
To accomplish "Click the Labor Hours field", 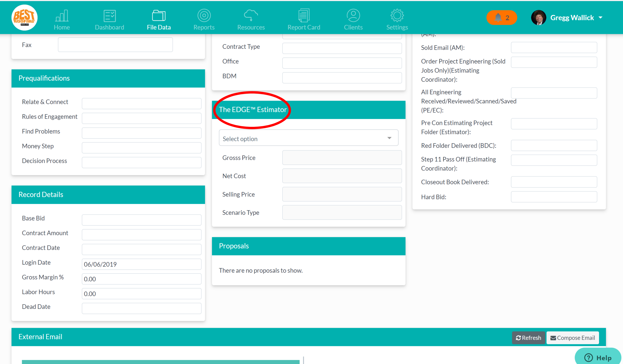I will 142,294.
